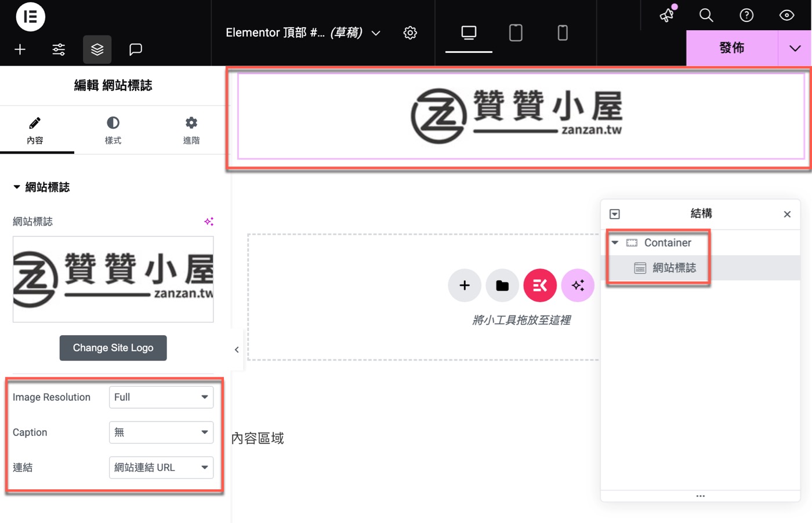Open the Envato Elements kit button

click(x=540, y=285)
